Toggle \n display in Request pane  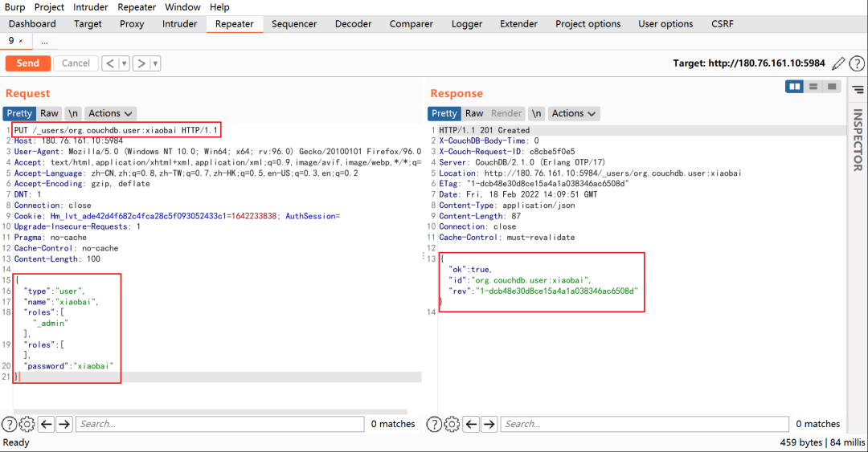coord(73,113)
